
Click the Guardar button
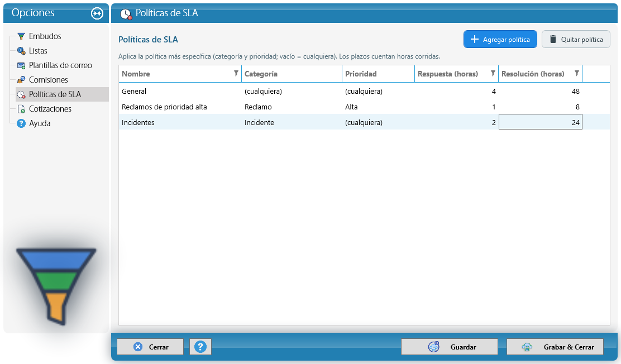point(450,347)
